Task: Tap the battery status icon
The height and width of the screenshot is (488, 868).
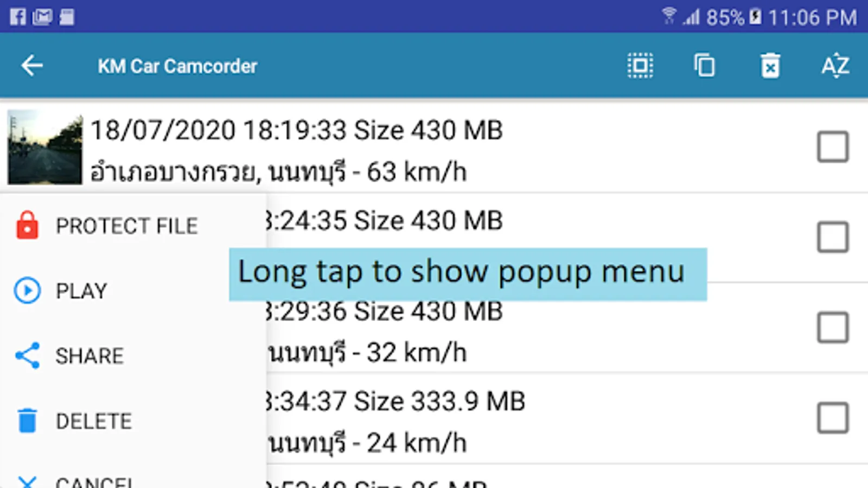Action: pos(755,17)
